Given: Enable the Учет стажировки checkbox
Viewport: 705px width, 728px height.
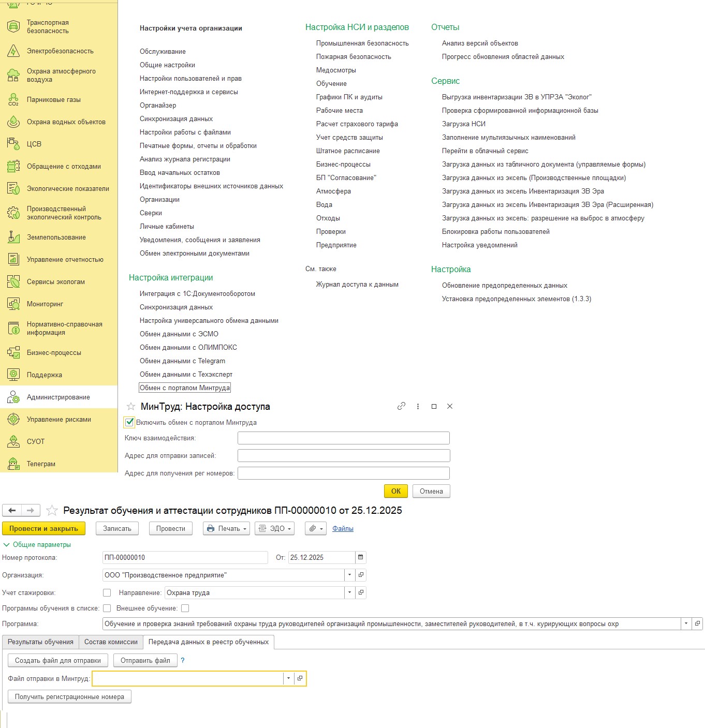Looking at the screenshot, I should click(107, 592).
